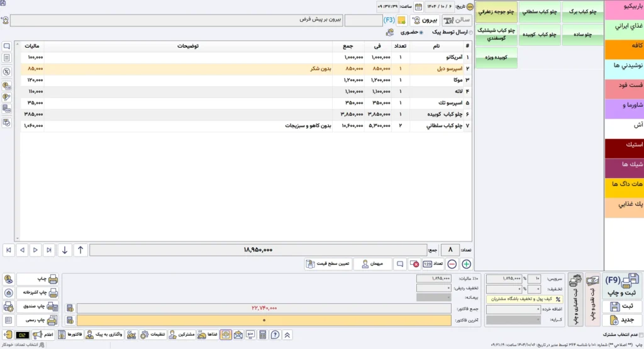Click the printer-gear icon left of چاپ صندوق
The width and height of the screenshot is (644, 349).
8,306
